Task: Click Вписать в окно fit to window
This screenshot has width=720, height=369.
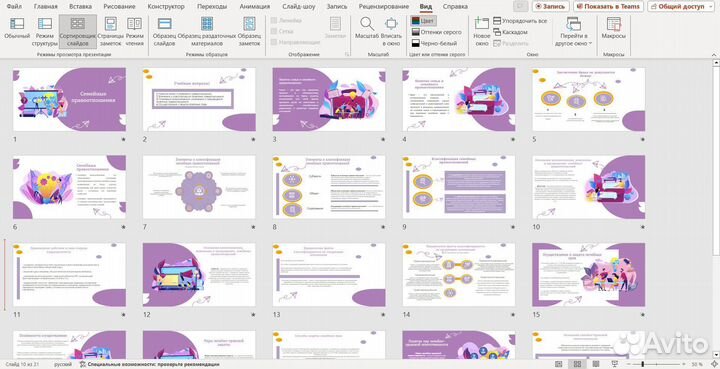Action: pyautogui.click(x=391, y=31)
